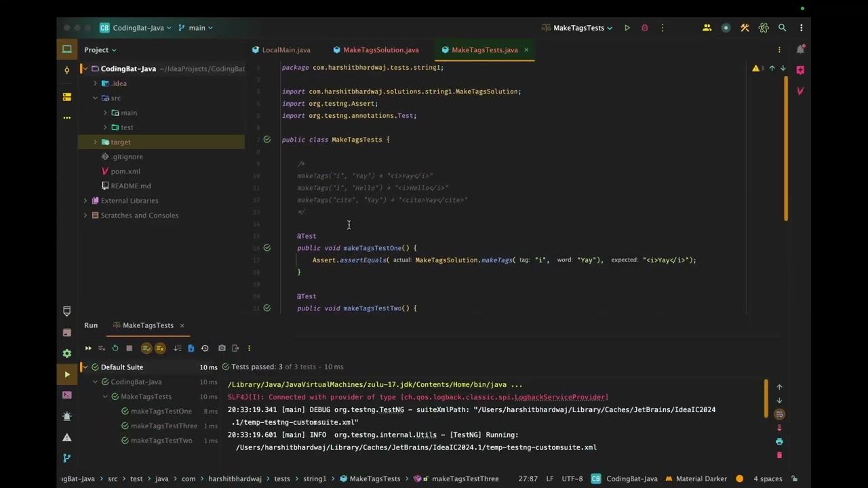
Task: Open the main branch dropdown
Action: 196,28
